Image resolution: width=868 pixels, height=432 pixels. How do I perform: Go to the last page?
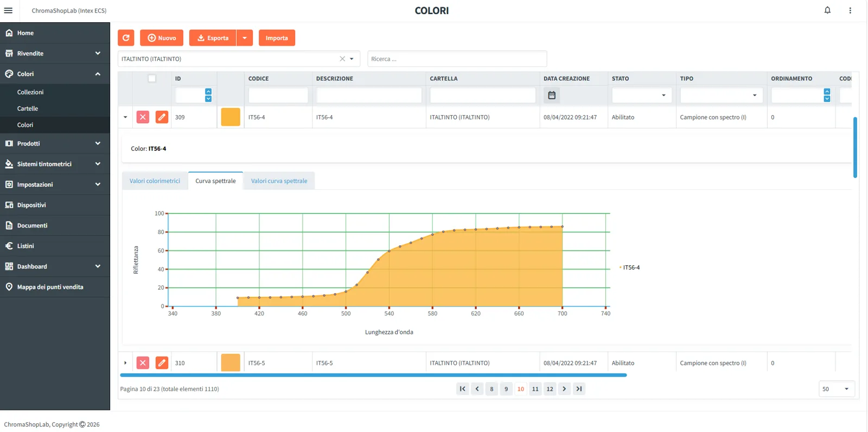[579, 389]
